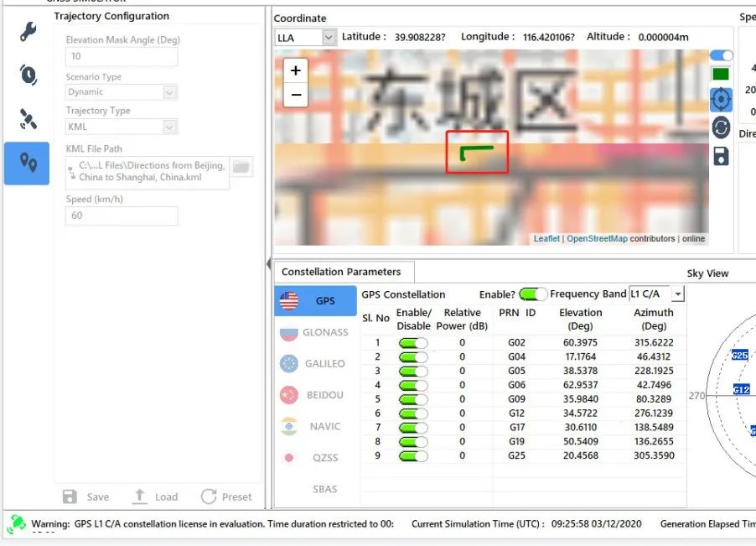Open the KML file path folder icon
Image resolution: width=756 pixels, height=546 pixels.
[x=241, y=167]
